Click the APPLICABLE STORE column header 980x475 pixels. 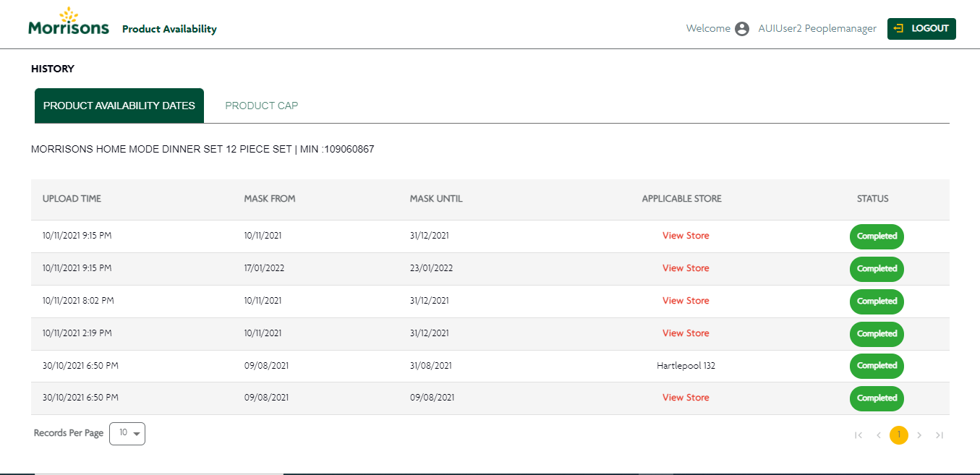tap(682, 199)
